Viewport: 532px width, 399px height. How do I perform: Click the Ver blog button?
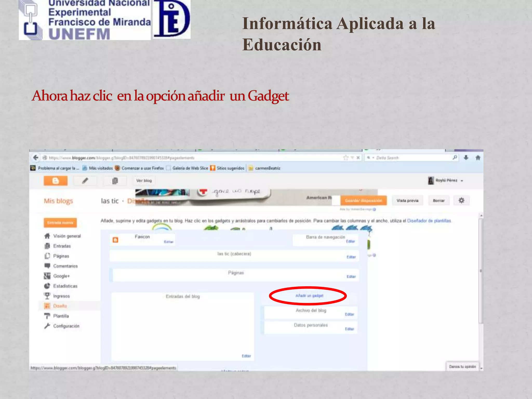point(144,181)
